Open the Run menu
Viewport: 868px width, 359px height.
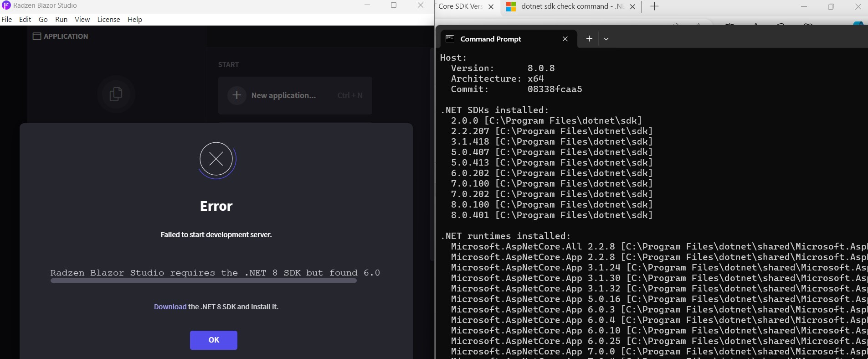[61, 19]
